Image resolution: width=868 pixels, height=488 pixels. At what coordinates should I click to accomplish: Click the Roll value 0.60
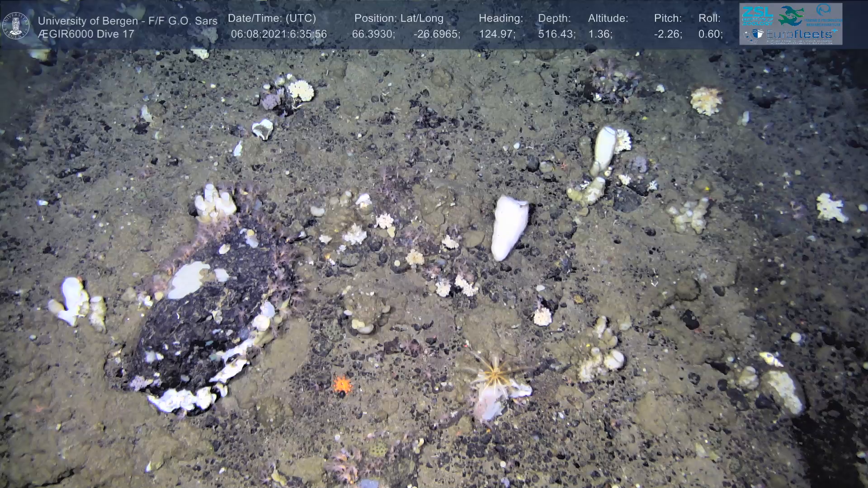point(710,34)
